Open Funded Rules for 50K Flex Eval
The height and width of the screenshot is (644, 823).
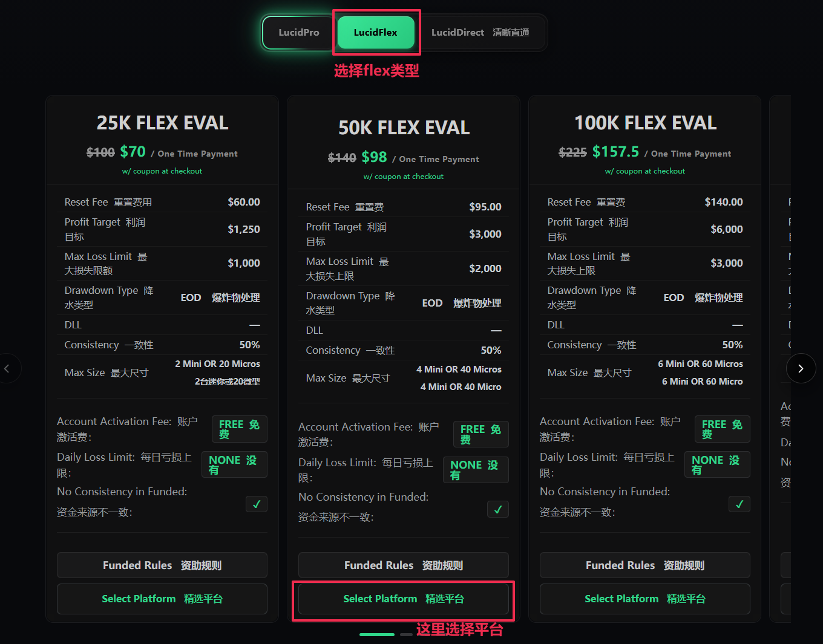(x=404, y=565)
